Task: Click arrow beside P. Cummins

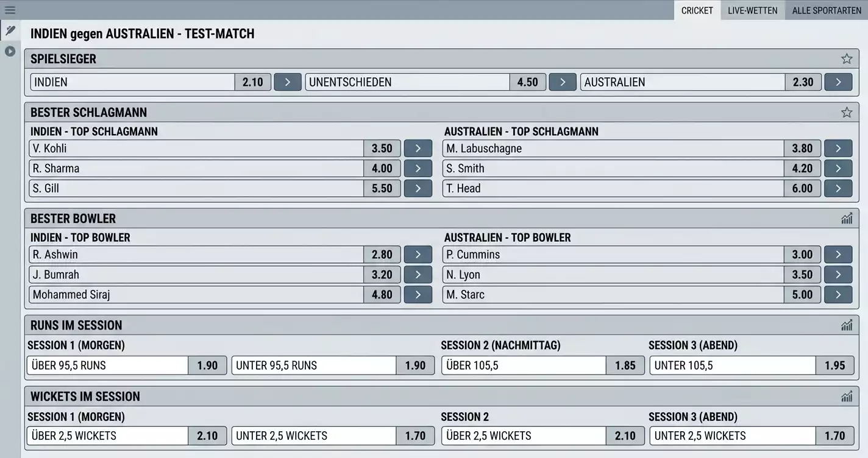Action: click(838, 255)
